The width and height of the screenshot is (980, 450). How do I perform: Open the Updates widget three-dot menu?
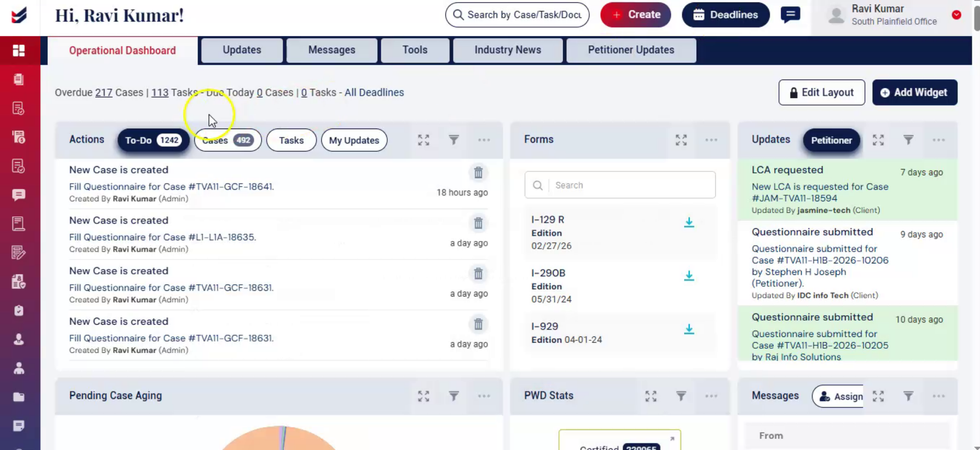(939, 140)
